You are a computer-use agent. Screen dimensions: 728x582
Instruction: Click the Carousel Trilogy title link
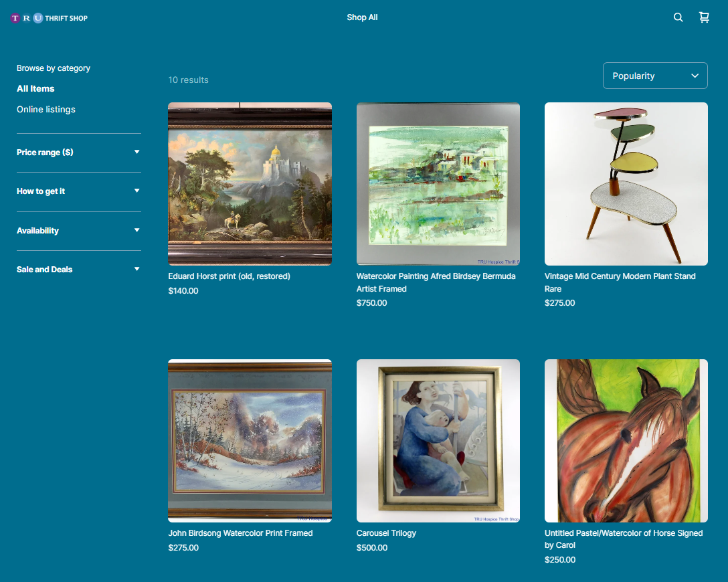(x=386, y=533)
